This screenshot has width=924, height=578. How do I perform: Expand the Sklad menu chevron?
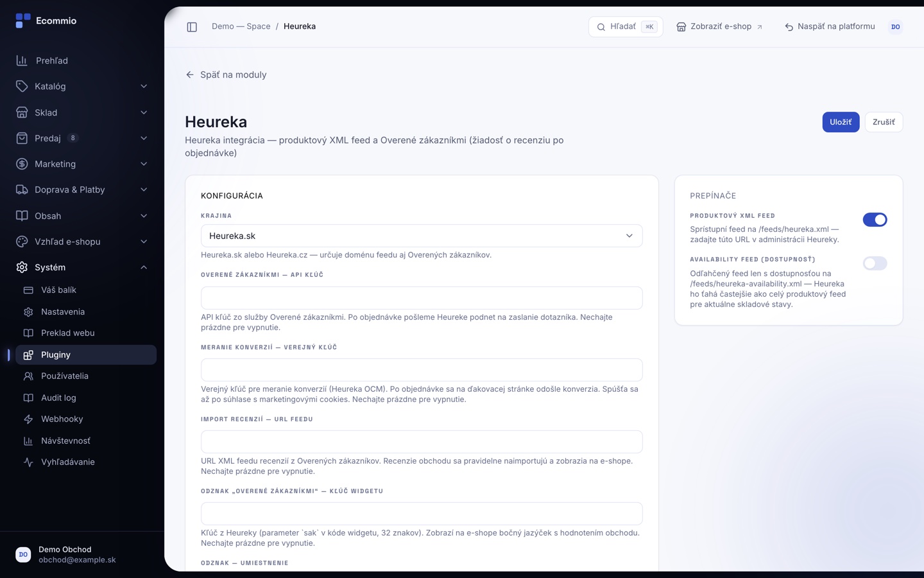click(144, 112)
